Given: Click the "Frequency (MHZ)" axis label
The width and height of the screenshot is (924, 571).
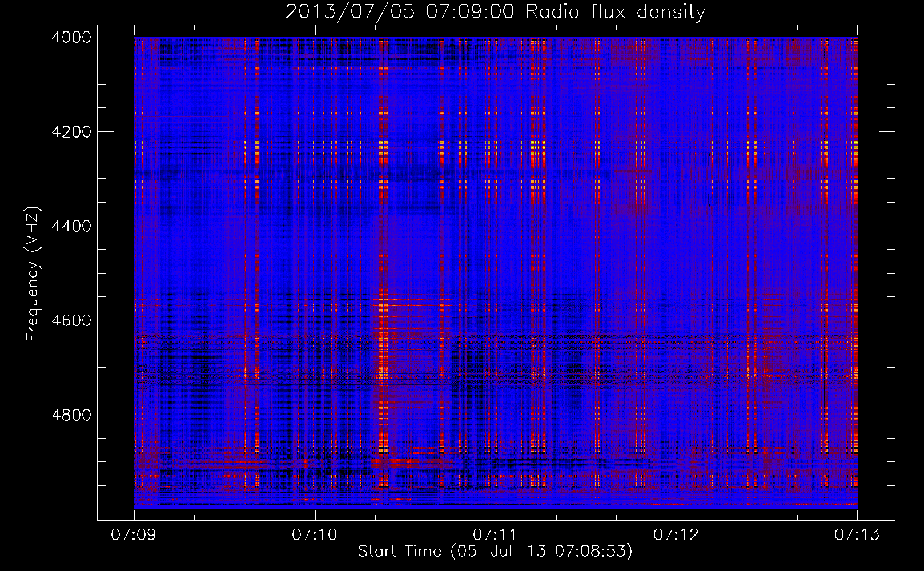Looking at the screenshot, I should [x=33, y=274].
